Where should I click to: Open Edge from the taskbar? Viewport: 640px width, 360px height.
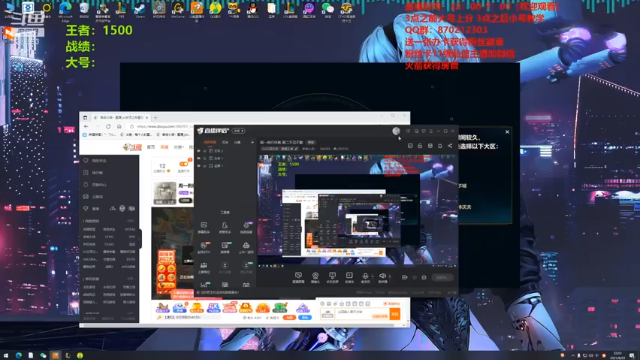click(18, 356)
